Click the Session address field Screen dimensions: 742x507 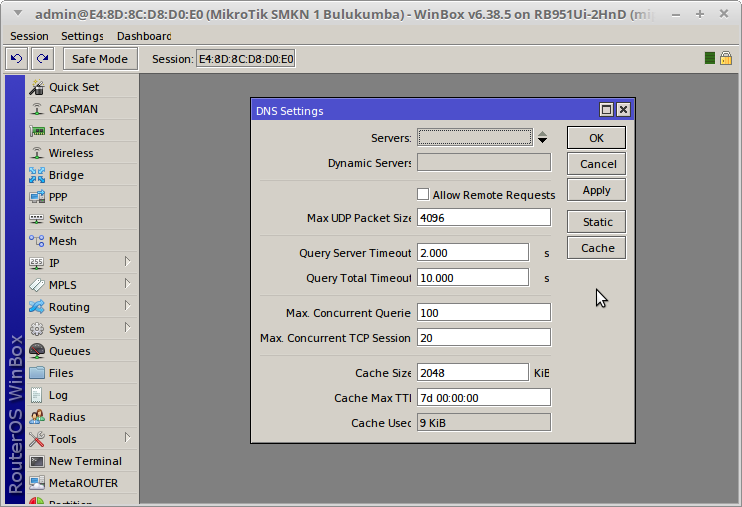246,59
